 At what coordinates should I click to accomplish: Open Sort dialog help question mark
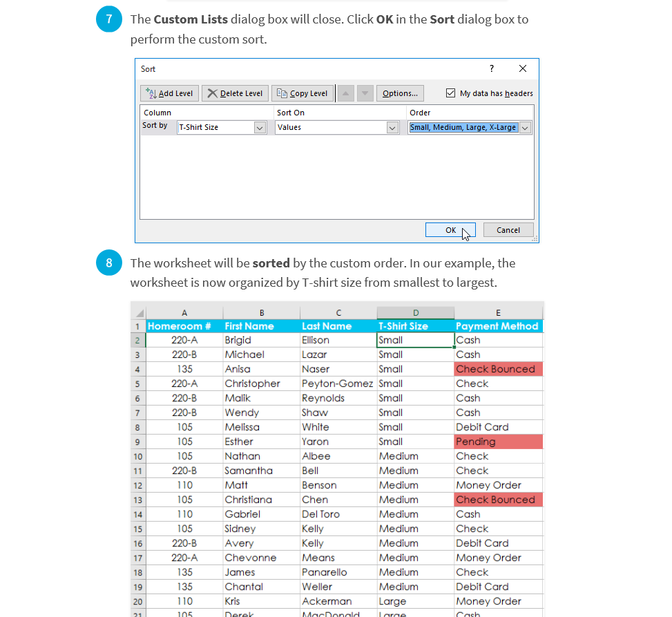(492, 68)
